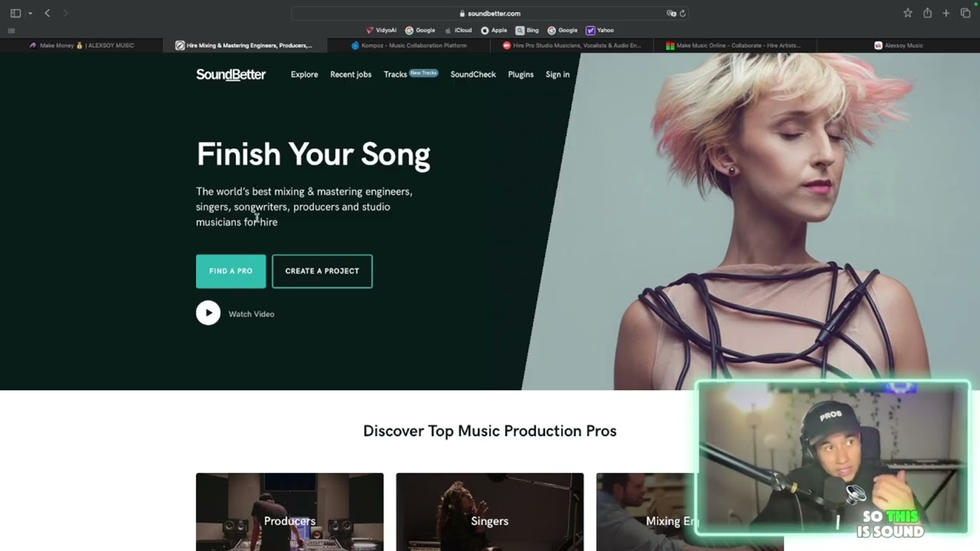Open the first Google bookmark
This screenshot has height=551, width=980.
pyautogui.click(x=420, y=31)
